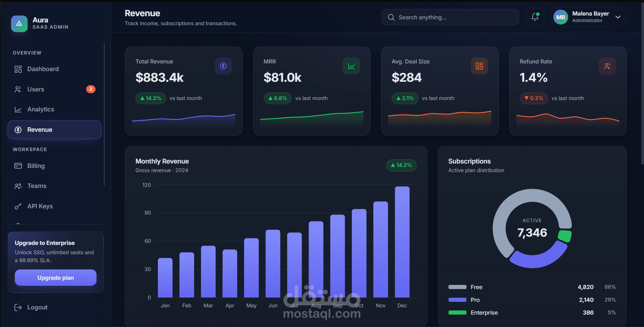Open Users page with 3 badge
The width and height of the screenshot is (644, 327).
click(x=54, y=89)
